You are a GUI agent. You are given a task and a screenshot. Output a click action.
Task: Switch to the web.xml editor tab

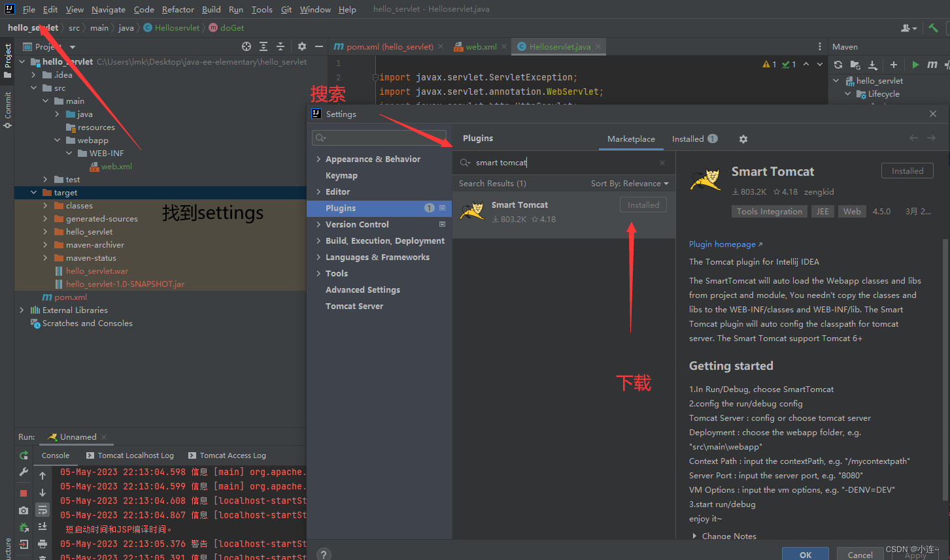(481, 46)
